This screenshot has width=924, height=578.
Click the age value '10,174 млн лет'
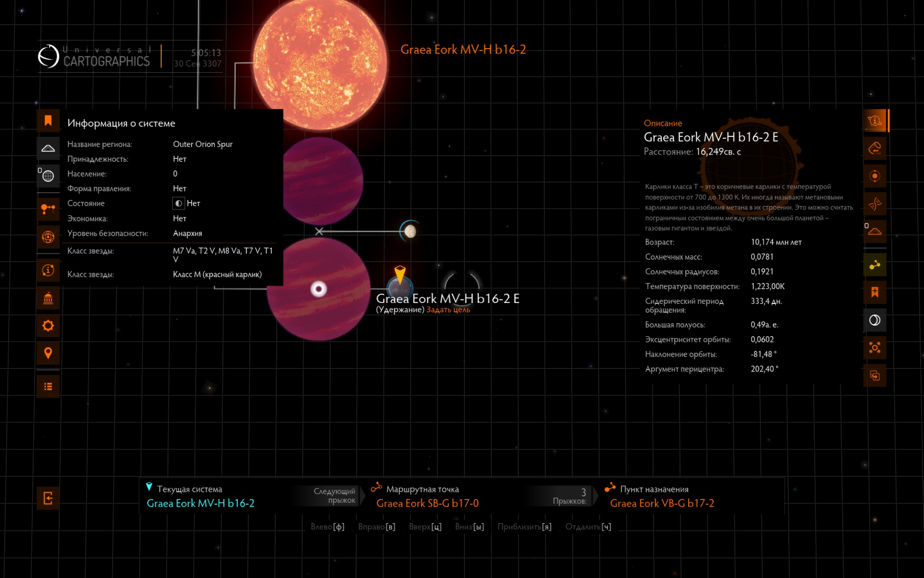tap(776, 242)
